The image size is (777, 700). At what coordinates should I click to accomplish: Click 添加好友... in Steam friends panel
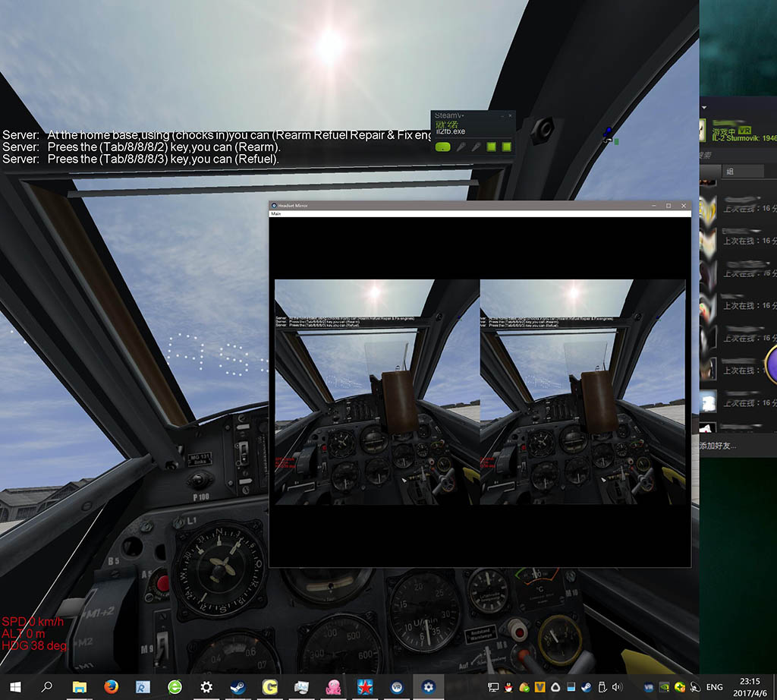(718, 446)
